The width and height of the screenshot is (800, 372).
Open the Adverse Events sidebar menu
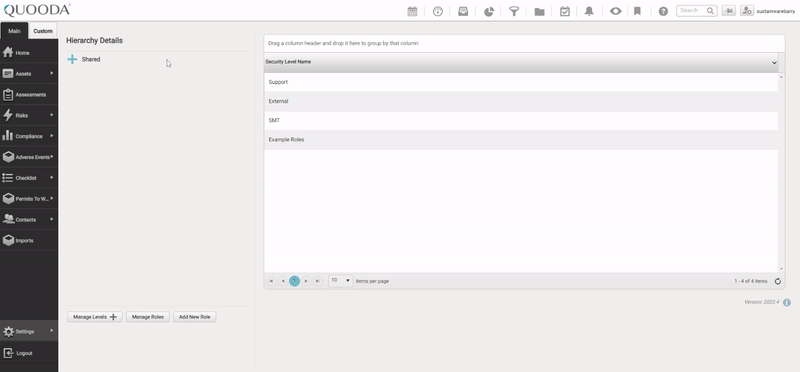pyautogui.click(x=29, y=157)
